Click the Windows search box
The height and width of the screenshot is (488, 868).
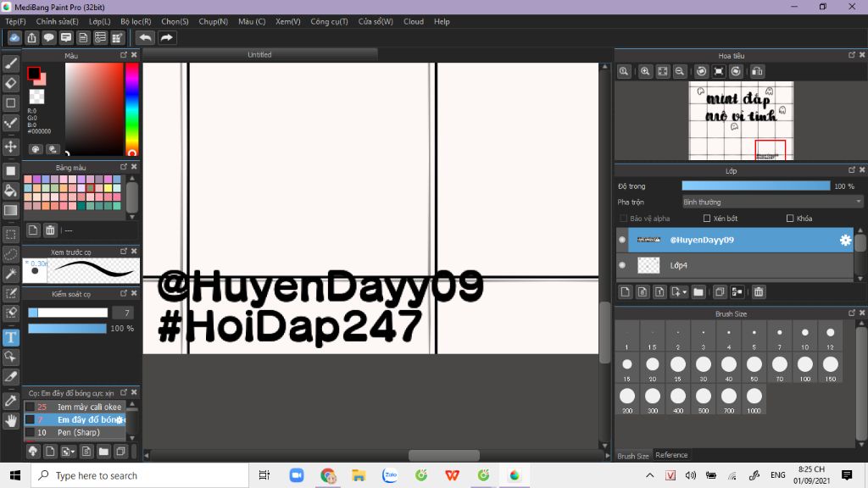[x=140, y=475]
